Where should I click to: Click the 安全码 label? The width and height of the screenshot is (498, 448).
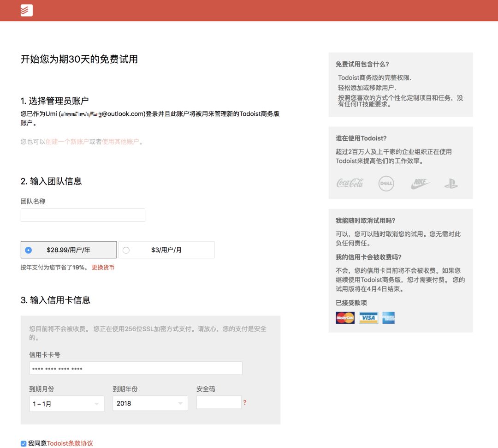[206, 389]
